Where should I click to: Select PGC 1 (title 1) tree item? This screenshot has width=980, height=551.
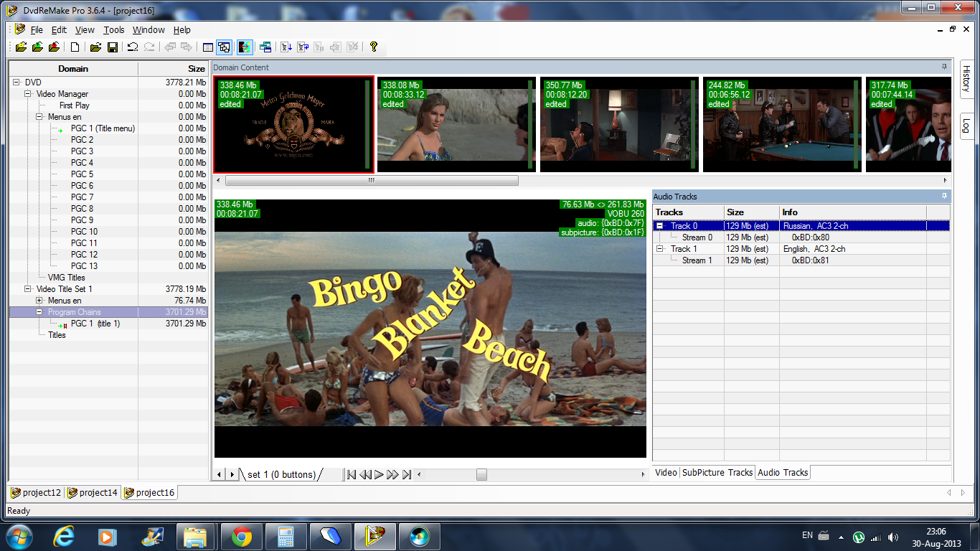pos(95,324)
